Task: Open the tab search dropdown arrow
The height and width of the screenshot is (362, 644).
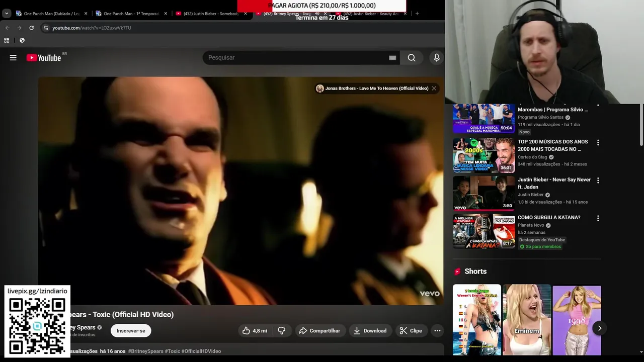Action: click(x=7, y=14)
